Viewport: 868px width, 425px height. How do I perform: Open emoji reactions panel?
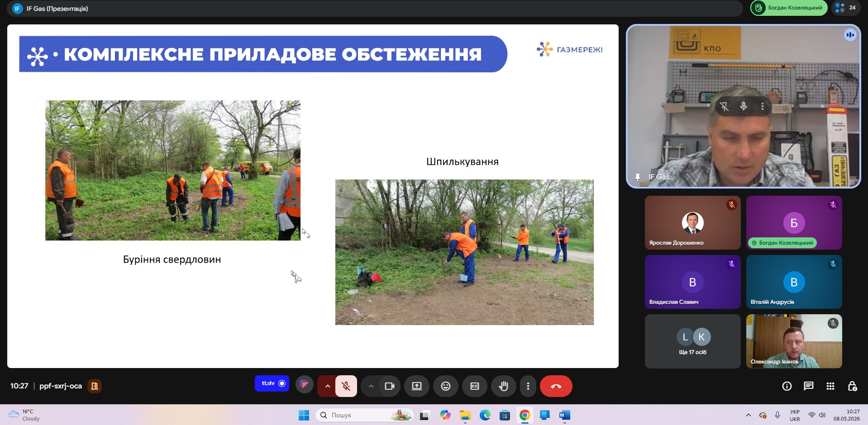pos(446,386)
